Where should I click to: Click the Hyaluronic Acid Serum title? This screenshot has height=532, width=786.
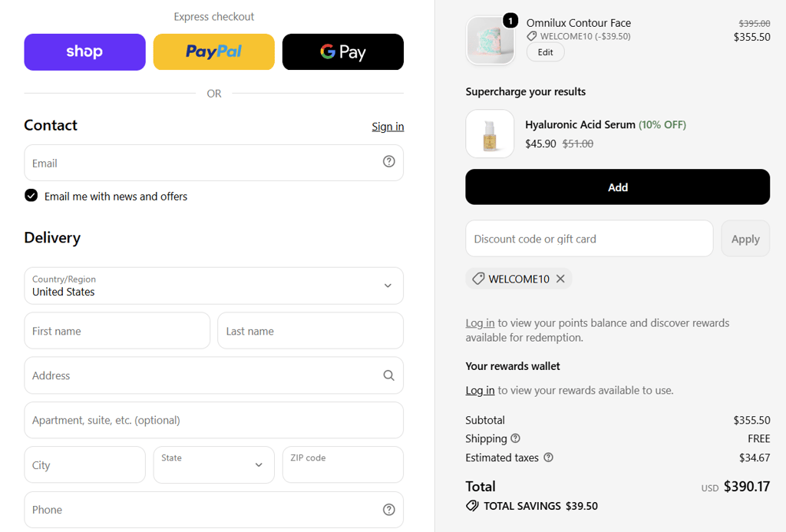(x=580, y=124)
